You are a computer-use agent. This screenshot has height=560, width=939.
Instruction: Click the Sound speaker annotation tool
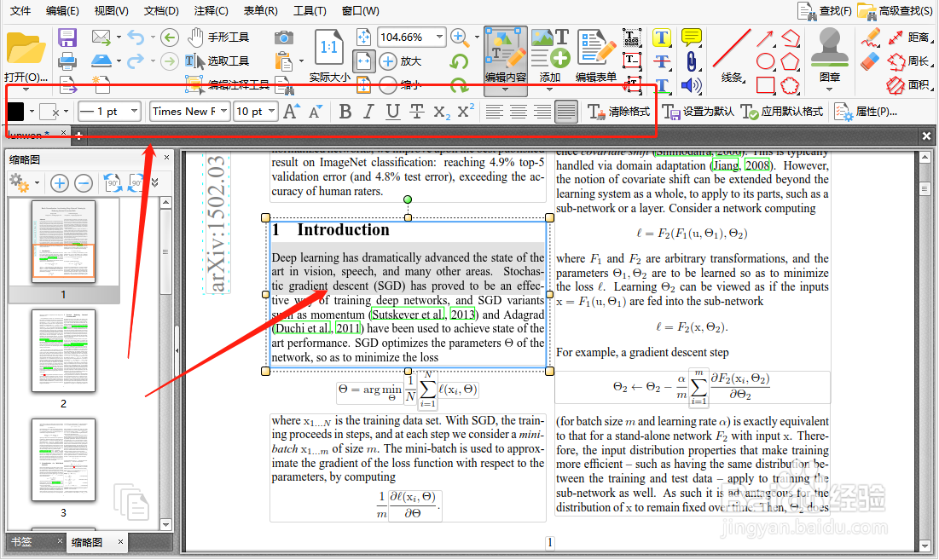691,85
